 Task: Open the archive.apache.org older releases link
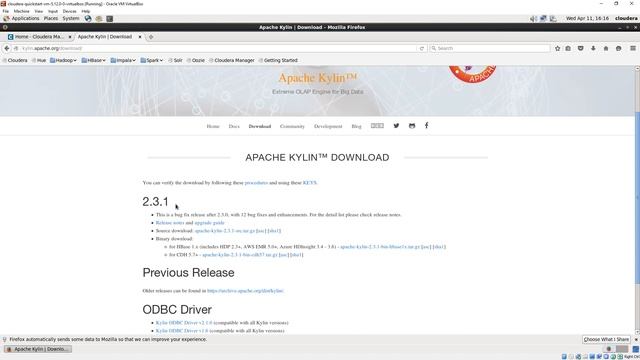tap(245, 291)
